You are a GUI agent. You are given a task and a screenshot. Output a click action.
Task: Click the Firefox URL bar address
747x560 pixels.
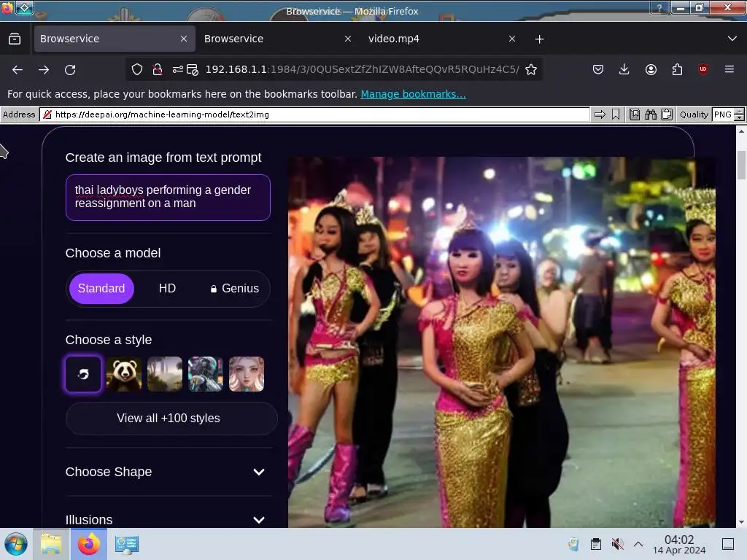(x=362, y=69)
